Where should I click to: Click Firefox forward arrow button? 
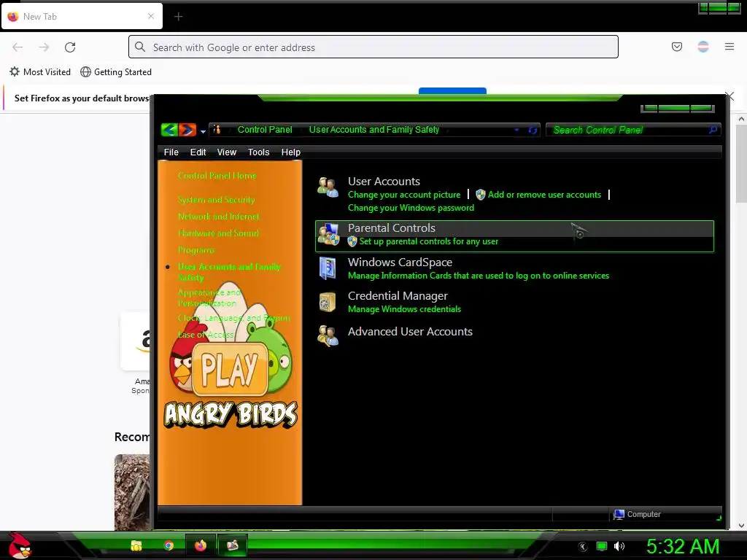point(44,47)
